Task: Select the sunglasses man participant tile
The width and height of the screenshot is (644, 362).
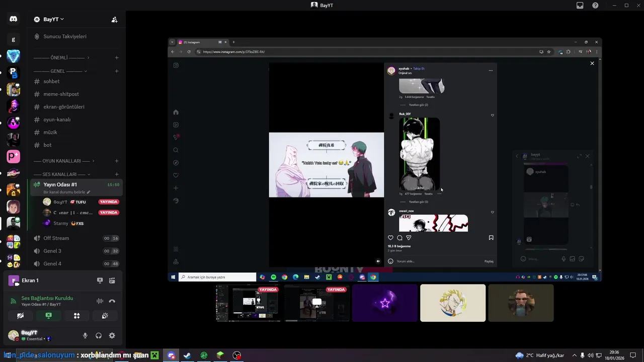Action: click(521, 303)
